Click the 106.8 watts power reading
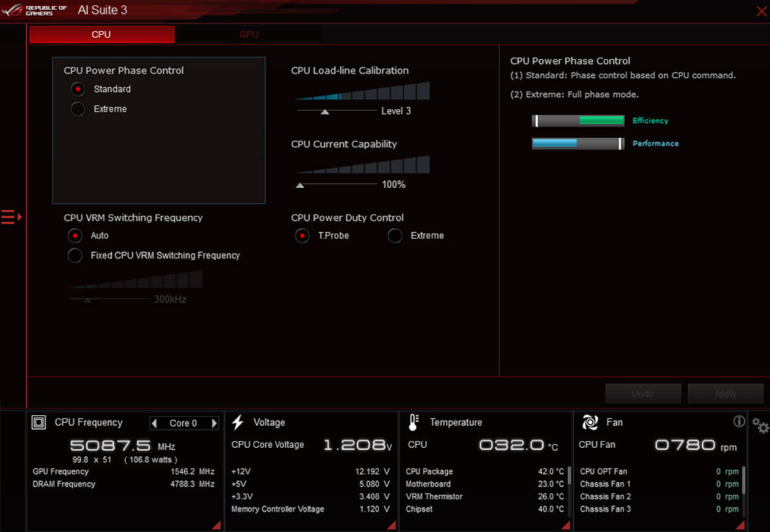 151,460
